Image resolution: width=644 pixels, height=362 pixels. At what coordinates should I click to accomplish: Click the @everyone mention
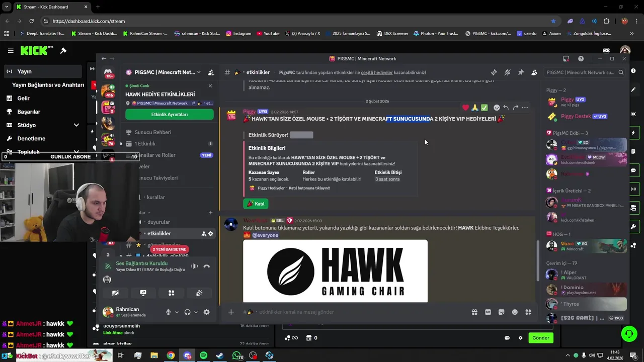tap(265, 235)
